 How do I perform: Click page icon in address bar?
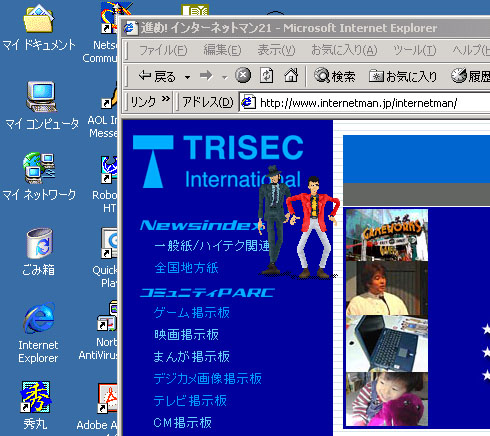click(248, 102)
